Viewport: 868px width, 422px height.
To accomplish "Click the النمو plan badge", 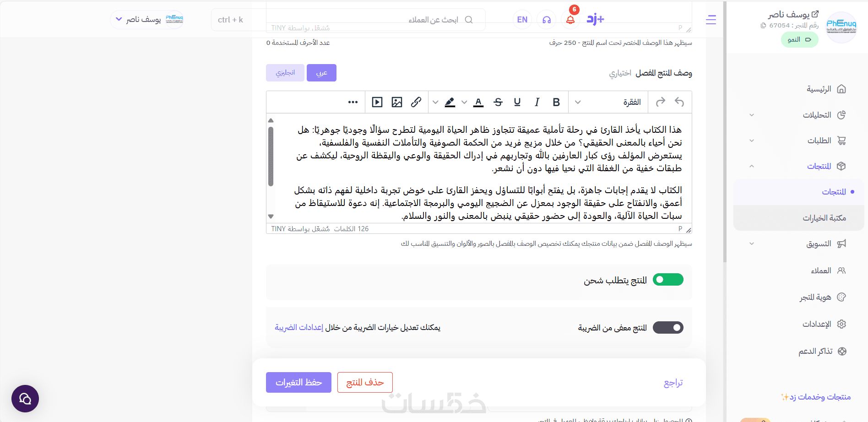I will 799,39.
